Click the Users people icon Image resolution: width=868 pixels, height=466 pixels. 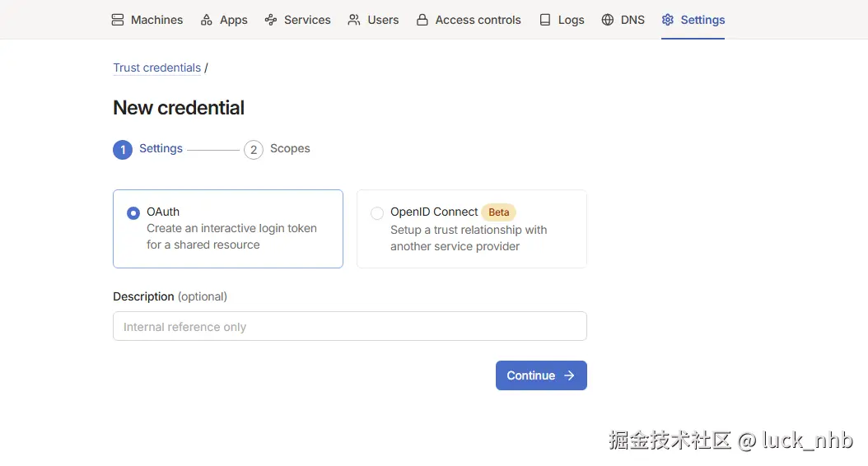tap(354, 20)
